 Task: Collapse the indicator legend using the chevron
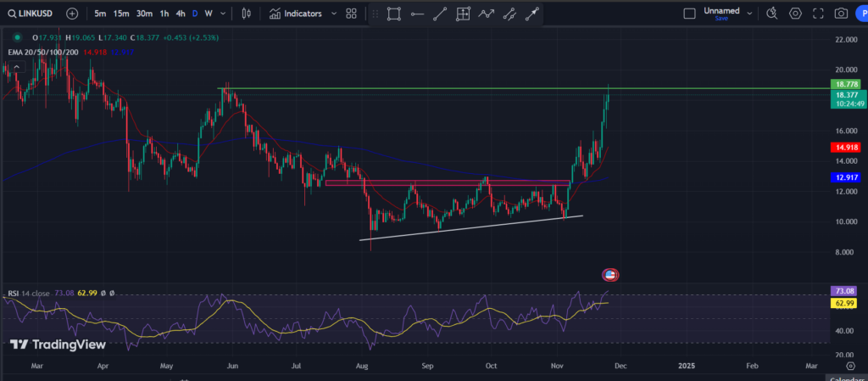point(17,67)
